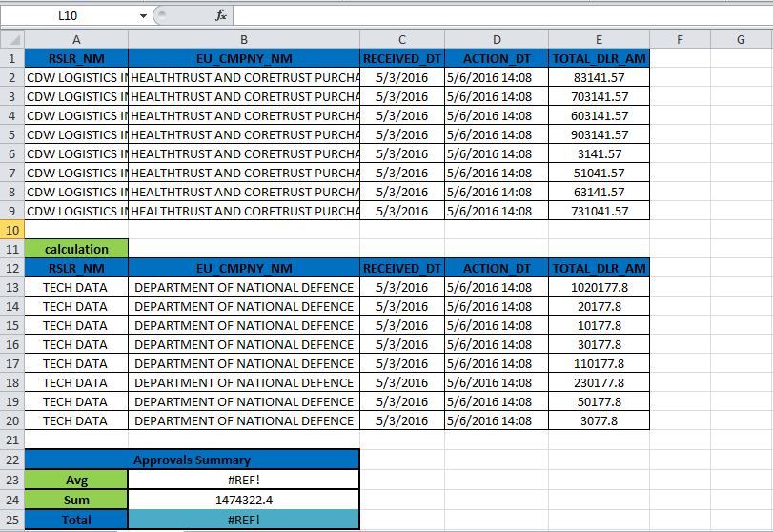Select row 21 header
This screenshot has width=773, height=532.
(12, 440)
